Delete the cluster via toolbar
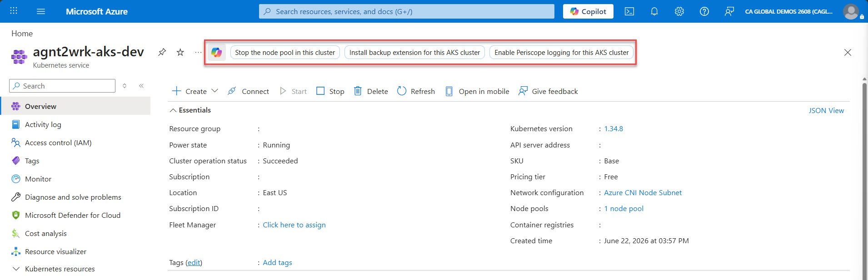 (x=371, y=91)
